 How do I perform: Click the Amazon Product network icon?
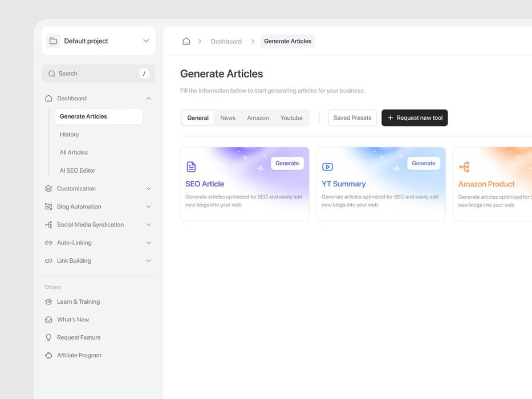point(464,167)
